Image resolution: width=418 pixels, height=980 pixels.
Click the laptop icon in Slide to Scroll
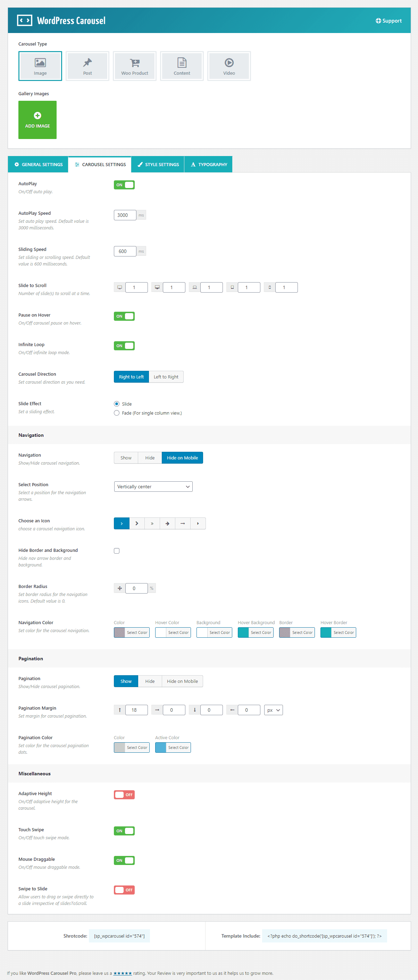[194, 287]
